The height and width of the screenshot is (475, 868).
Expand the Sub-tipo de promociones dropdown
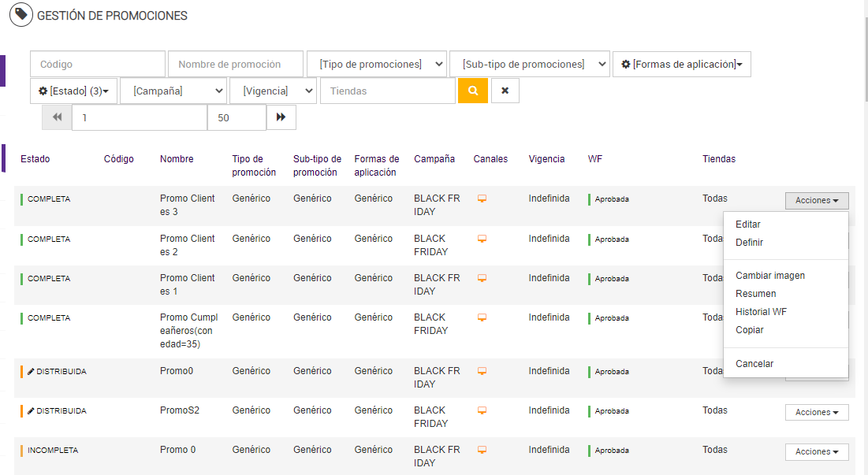(x=530, y=64)
